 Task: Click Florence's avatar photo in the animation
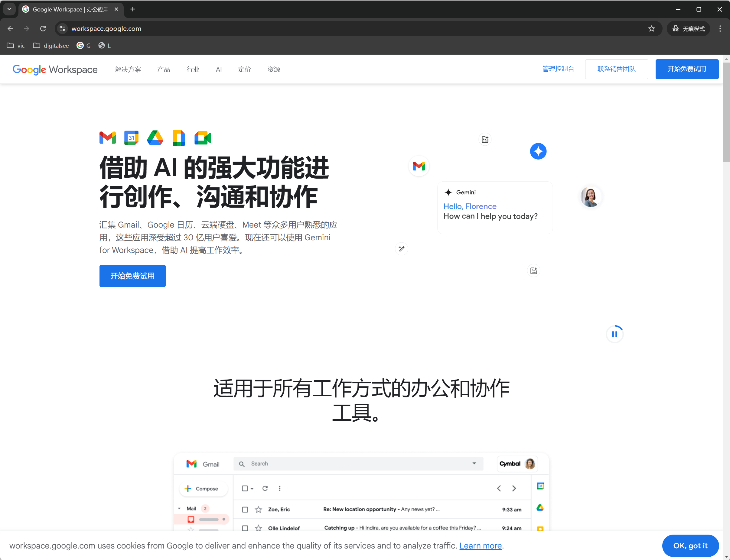590,197
